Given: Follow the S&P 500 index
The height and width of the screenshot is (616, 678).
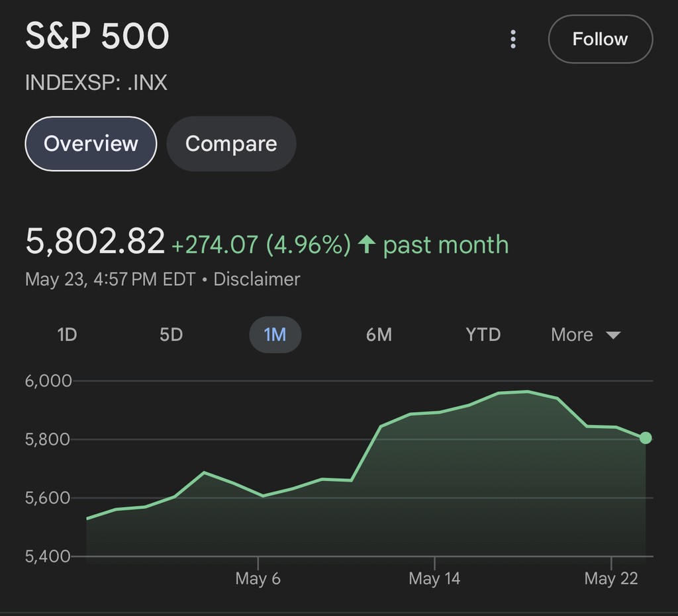Looking at the screenshot, I should 600,39.
